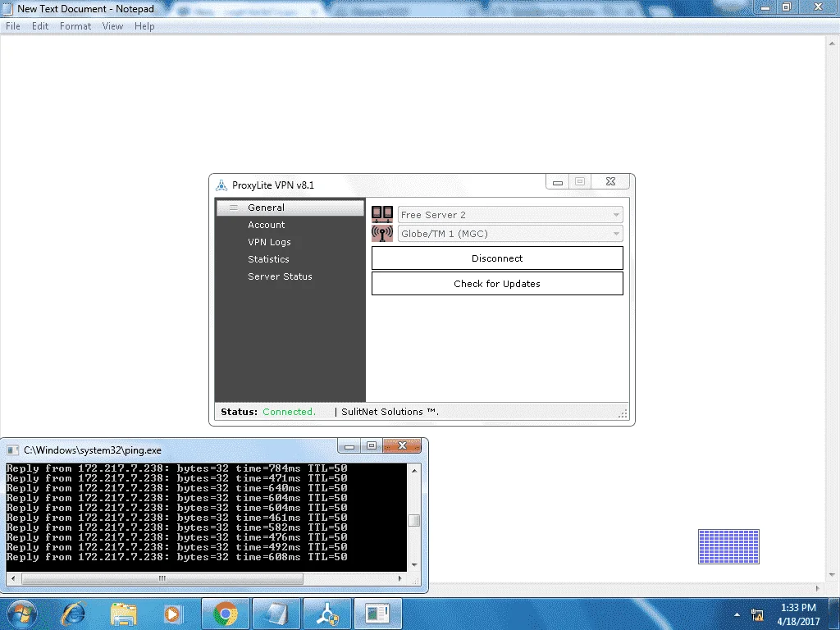Image resolution: width=840 pixels, height=630 pixels.
Task: Click the ping.exe console title icon
Action: 13,450
